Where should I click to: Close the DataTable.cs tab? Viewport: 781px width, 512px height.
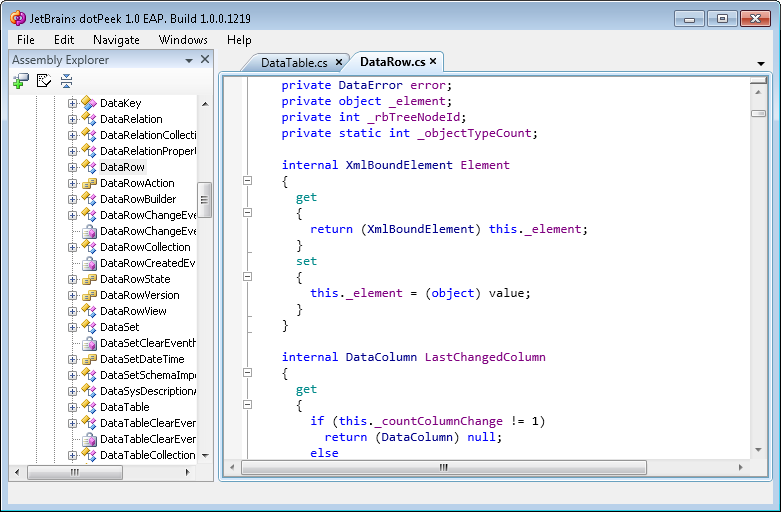[339, 62]
